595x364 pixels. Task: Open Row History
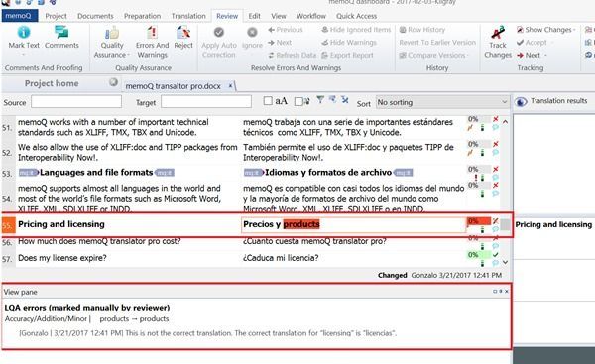pos(422,30)
